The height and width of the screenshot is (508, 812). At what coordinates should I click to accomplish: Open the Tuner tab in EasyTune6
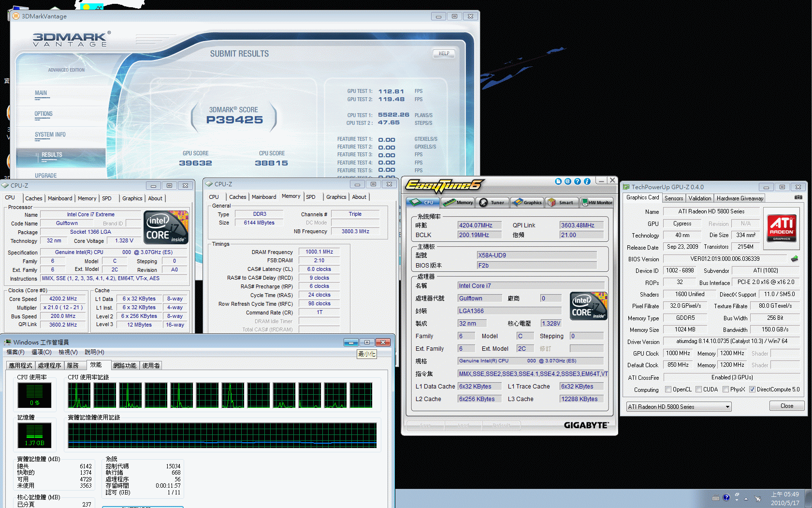tap(493, 202)
